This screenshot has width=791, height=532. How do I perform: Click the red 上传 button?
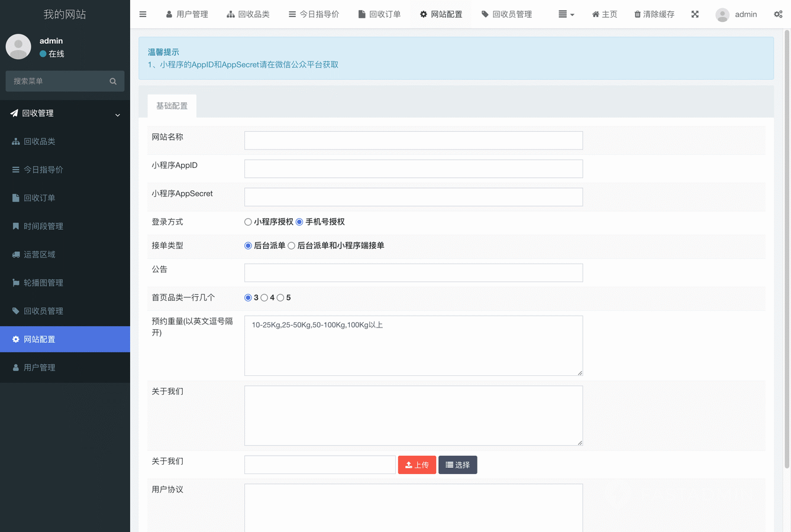click(x=417, y=465)
